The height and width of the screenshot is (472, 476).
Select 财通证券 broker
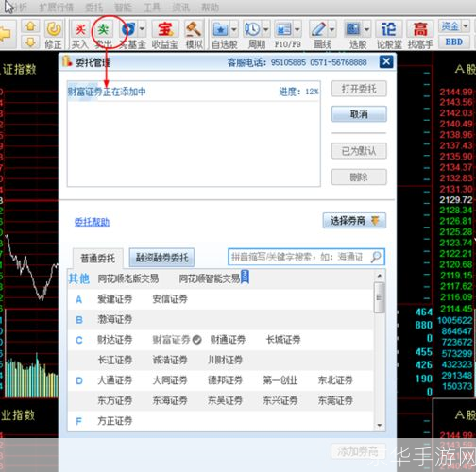228,340
